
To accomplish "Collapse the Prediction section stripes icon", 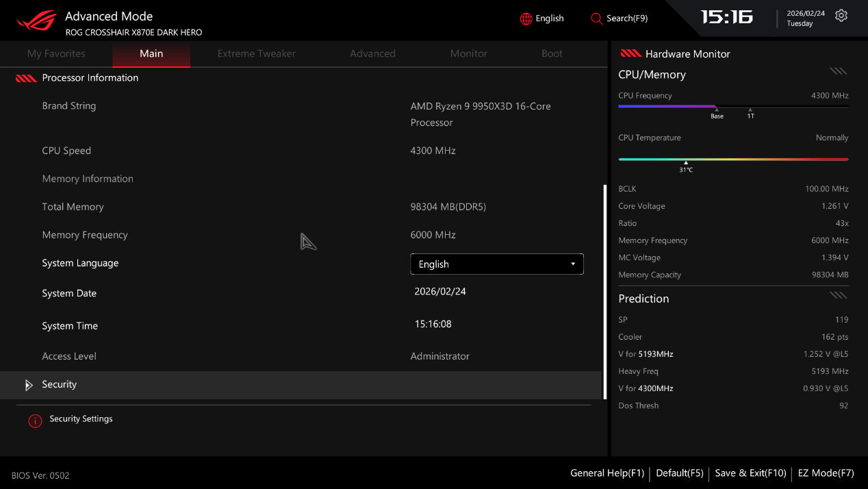I will click(838, 296).
